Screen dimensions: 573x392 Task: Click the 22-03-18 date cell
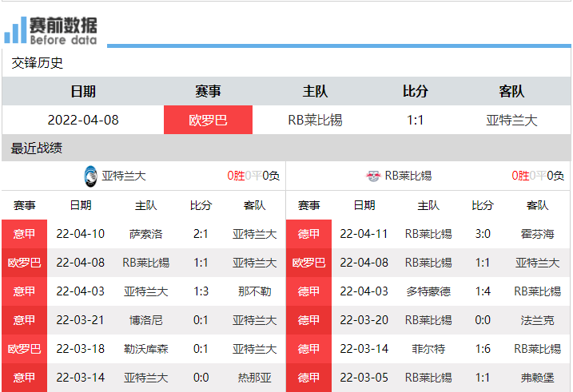tap(81, 350)
